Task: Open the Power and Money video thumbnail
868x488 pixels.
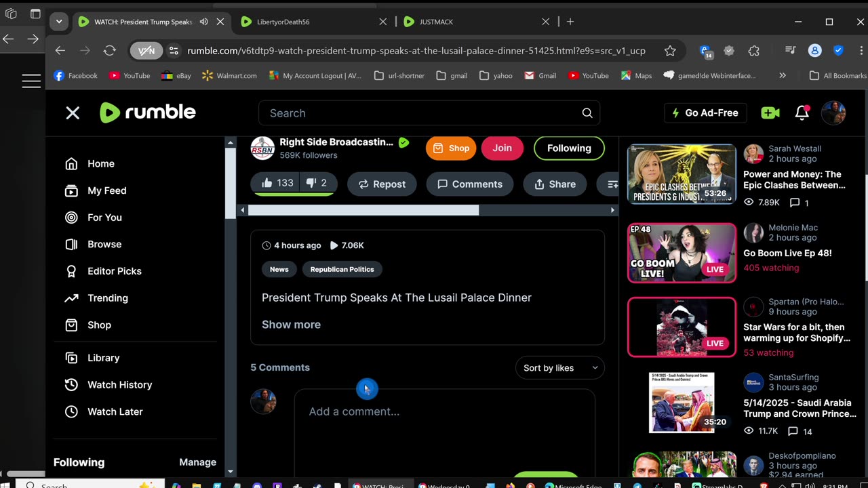Action: (682, 174)
